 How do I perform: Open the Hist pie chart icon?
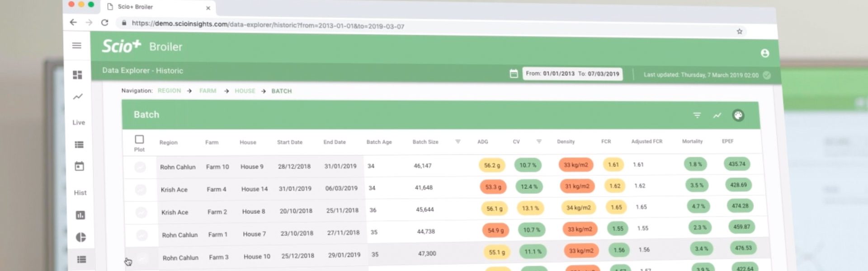point(81,237)
